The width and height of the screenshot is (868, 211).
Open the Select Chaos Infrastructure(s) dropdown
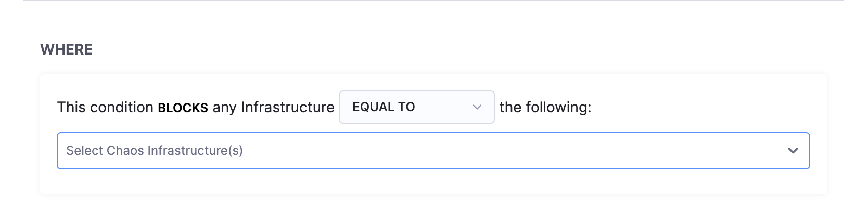[x=433, y=151]
